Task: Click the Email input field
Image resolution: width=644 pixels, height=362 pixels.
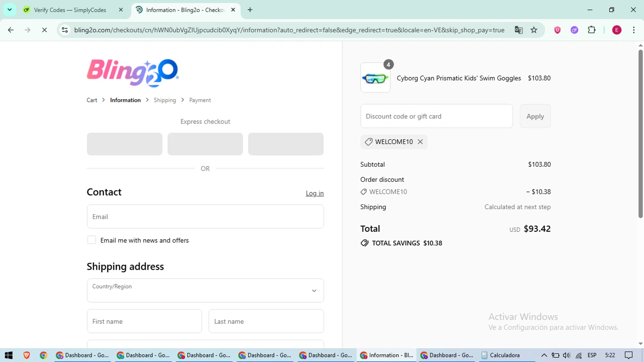Action: click(x=205, y=216)
